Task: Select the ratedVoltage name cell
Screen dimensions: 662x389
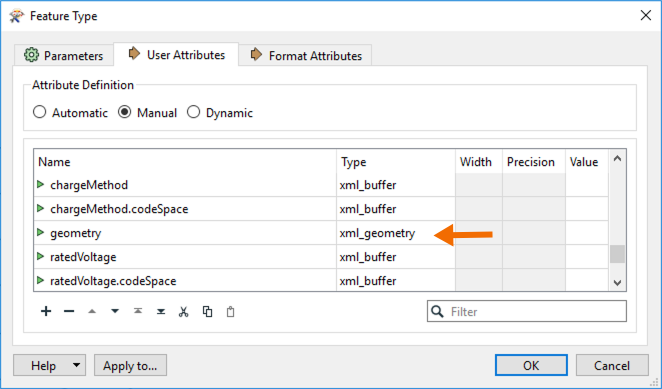Action: click(185, 256)
